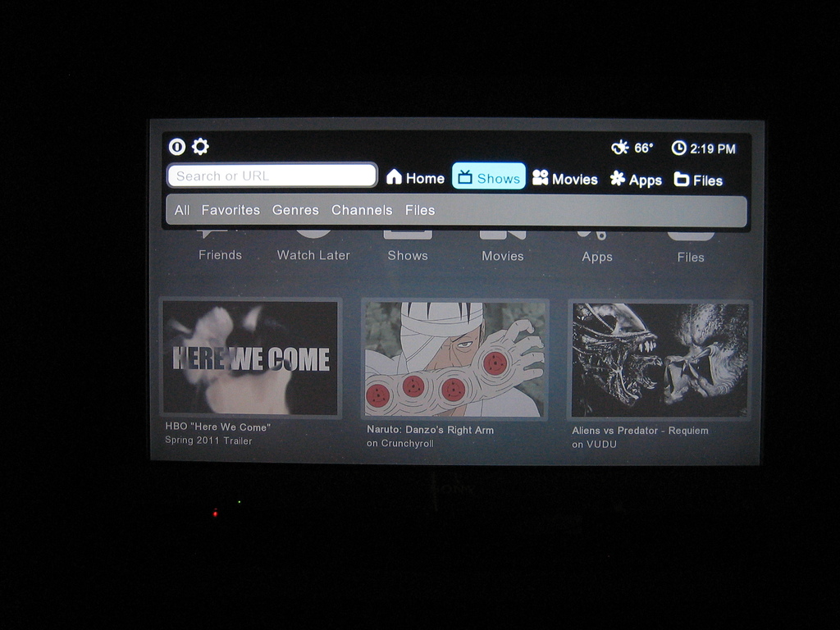The image size is (840, 630).
Task: Select the Channels filter
Action: 362,210
